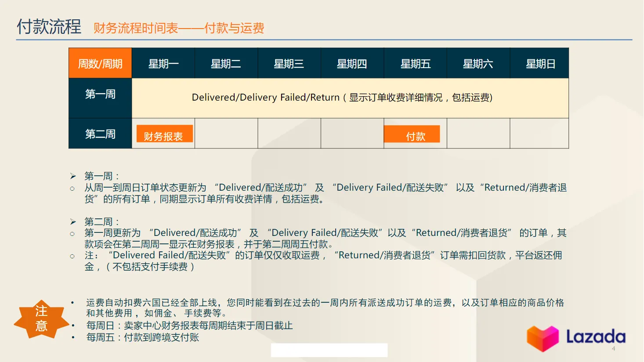
Task: Click the 第一周 arrow bullet marker
Action: [73, 175]
